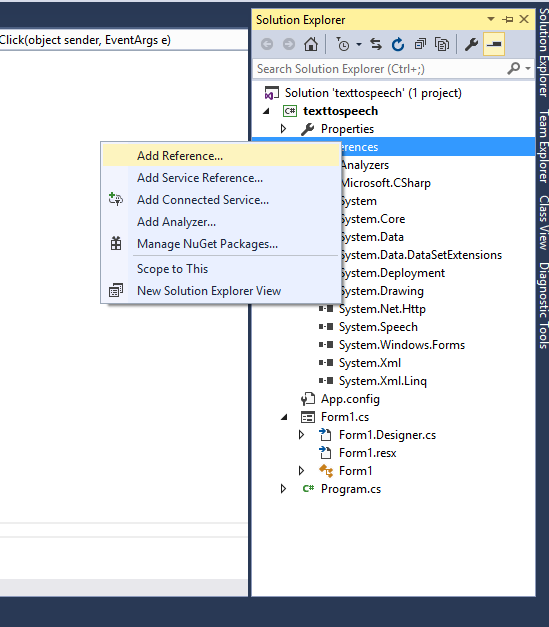Toggle the Preview Selected Items button
The width and height of the screenshot is (549, 627).
tap(494, 44)
